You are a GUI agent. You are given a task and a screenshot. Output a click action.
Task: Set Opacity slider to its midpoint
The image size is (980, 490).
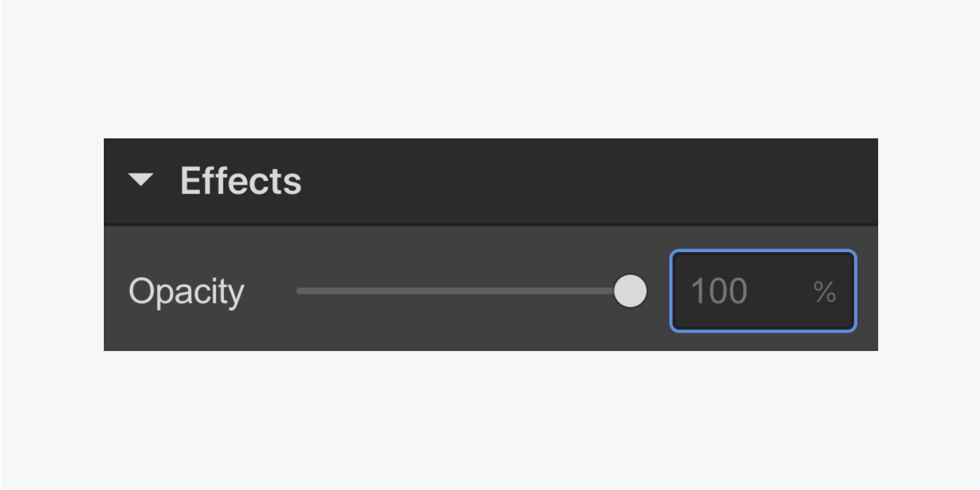pyautogui.click(x=464, y=291)
